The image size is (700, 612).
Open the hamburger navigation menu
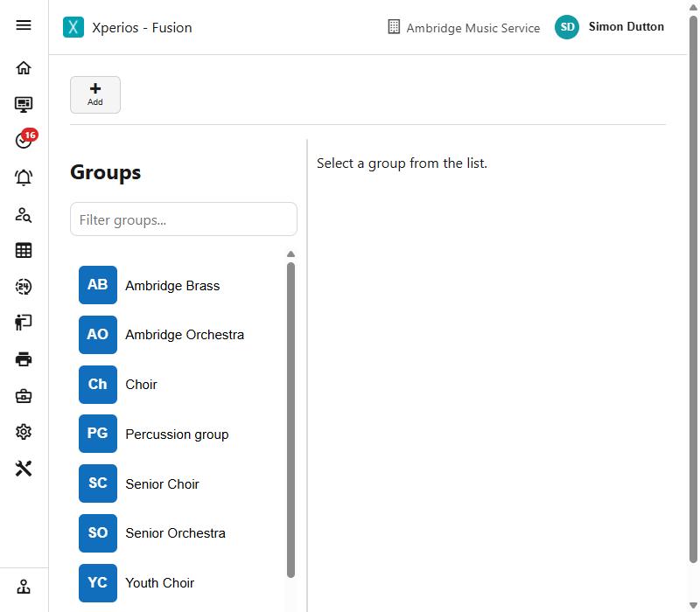[x=24, y=25]
